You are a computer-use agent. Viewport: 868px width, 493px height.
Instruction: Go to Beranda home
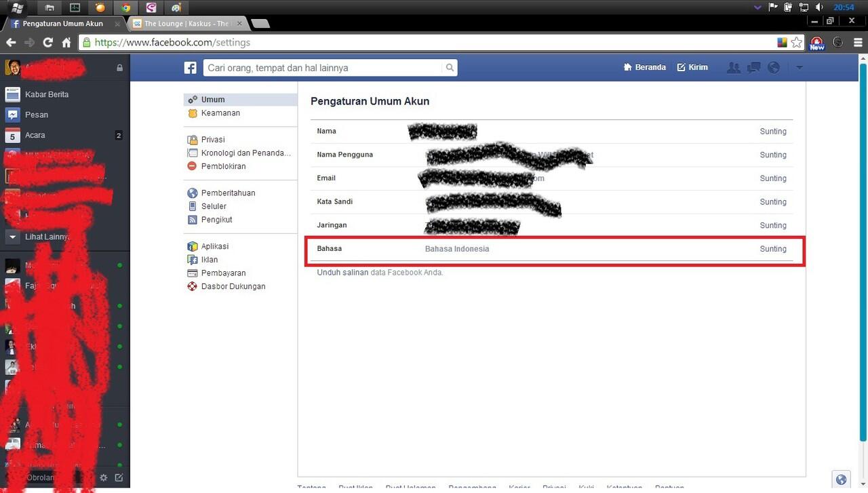click(x=645, y=67)
